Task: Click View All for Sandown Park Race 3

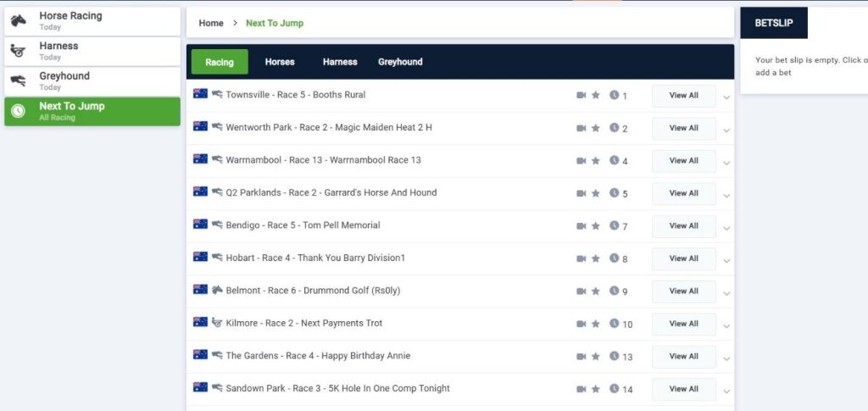Action: (684, 389)
